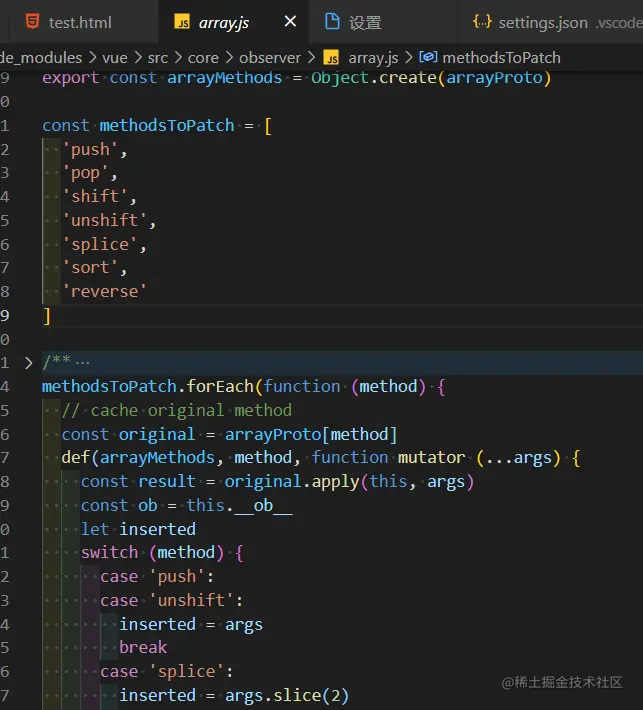Click the chevron before methodsToPatch breadcrumb
The image size is (643, 710).
tap(409, 58)
